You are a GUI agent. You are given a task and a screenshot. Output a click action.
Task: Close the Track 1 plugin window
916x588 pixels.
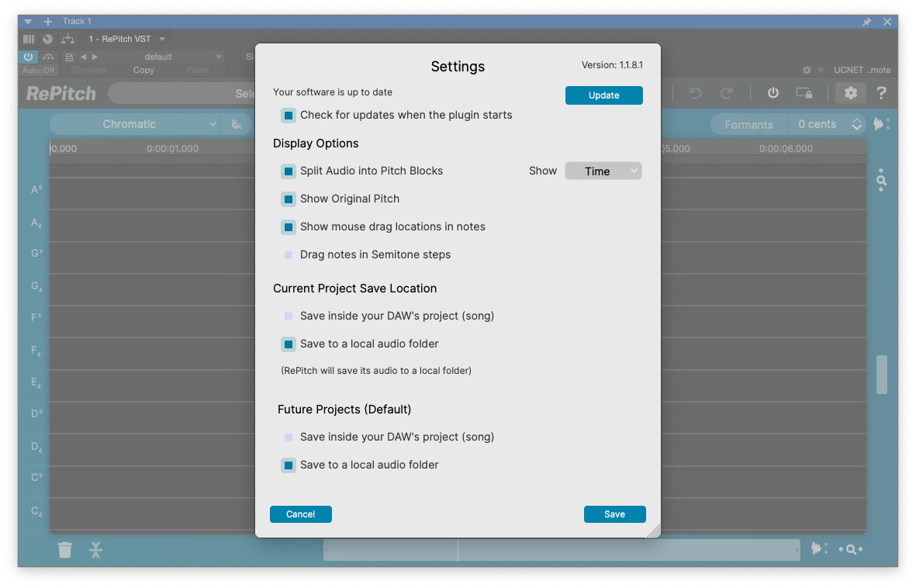pos(887,22)
